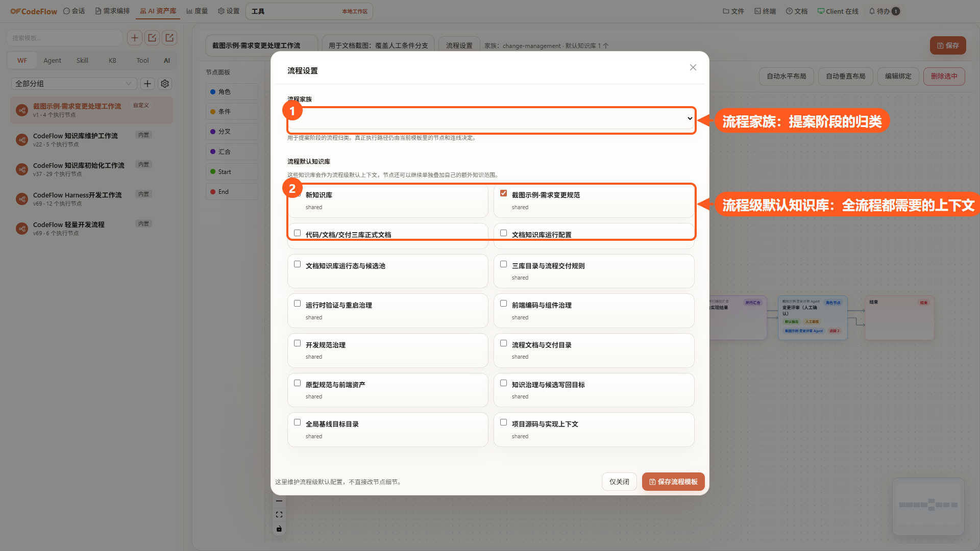Viewport: 980px width, 551px height.
Task: Open group settings gear icon
Action: [x=165, y=84]
